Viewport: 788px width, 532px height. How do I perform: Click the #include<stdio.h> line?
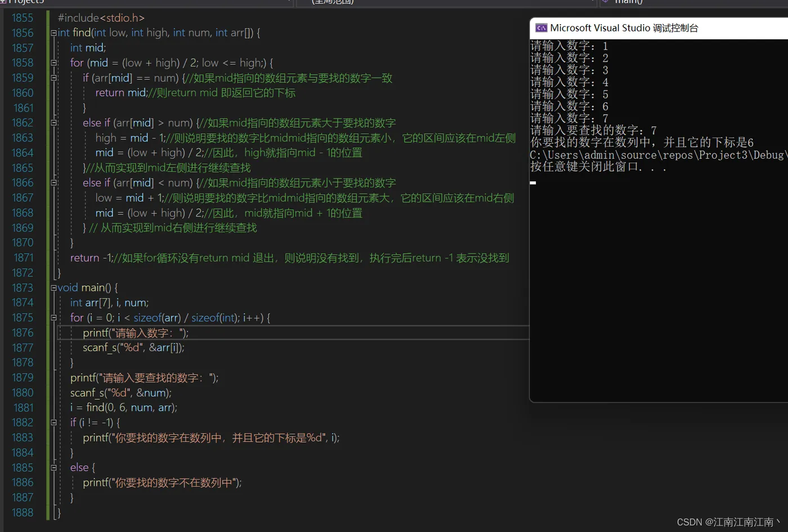[x=101, y=18]
